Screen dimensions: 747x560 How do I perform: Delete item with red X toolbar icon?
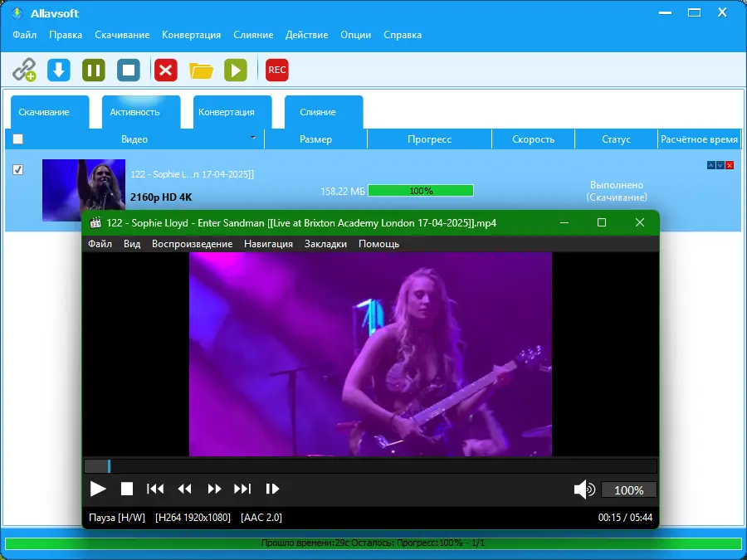[166, 70]
